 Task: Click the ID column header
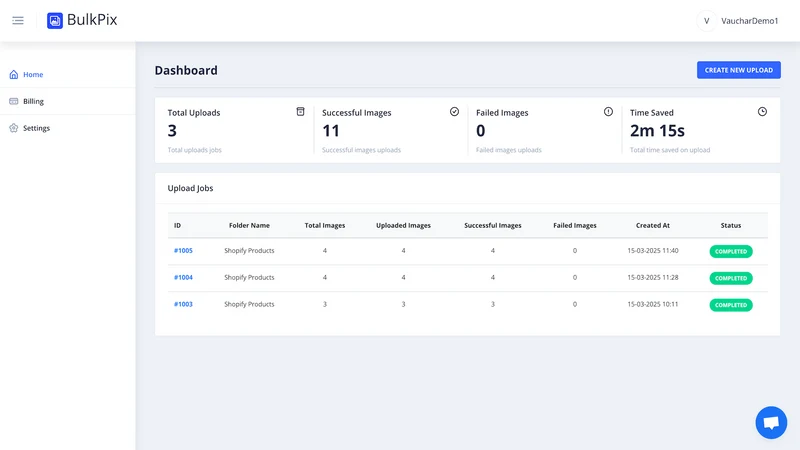point(177,226)
